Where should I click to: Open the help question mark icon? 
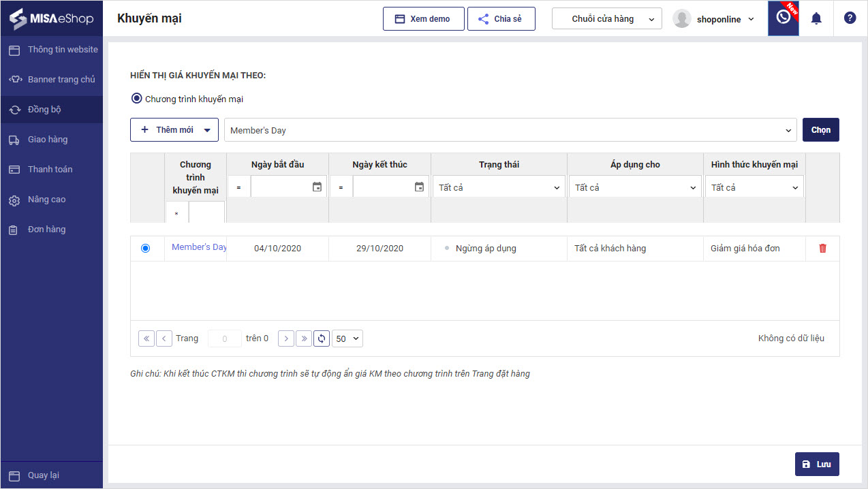[x=850, y=18]
